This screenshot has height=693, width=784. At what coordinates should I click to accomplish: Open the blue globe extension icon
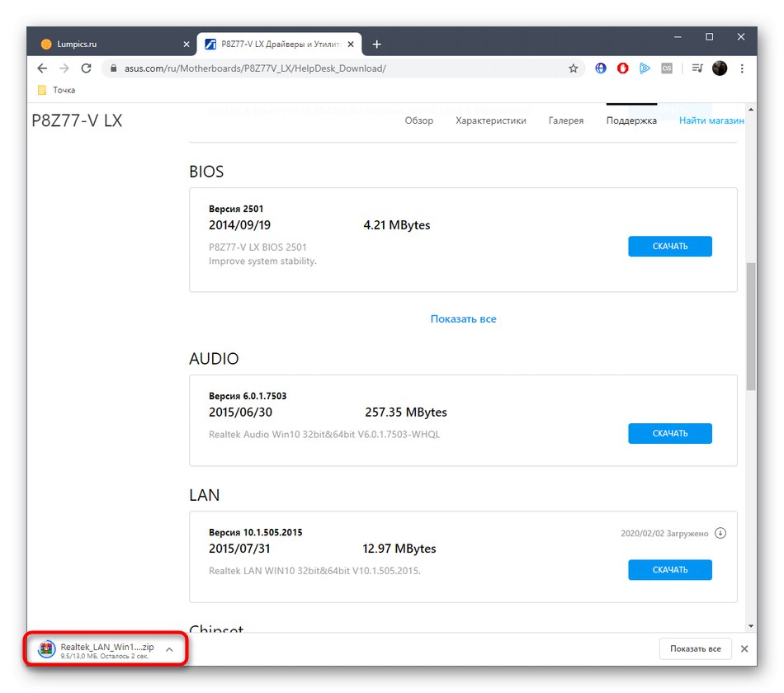click(600, 68)
